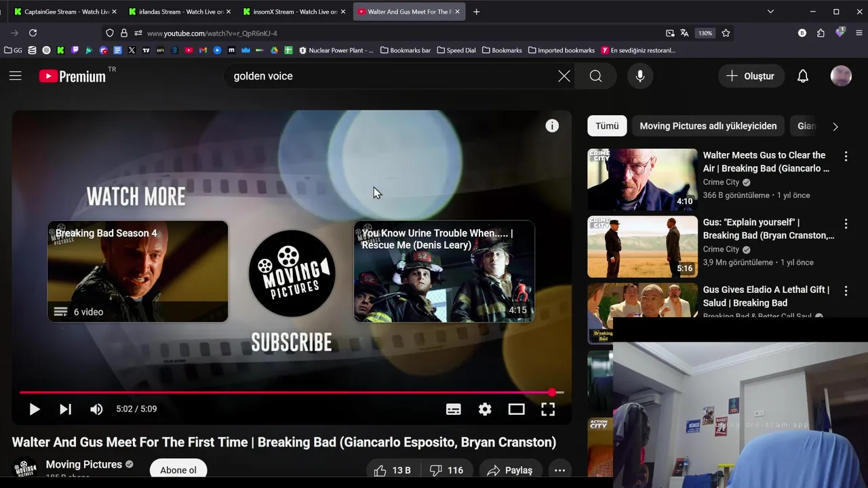Image resolution: width=868 pixels, height=488 pixels.
Task: Open options for Walter Meets Gus video
Action: [x=846, y=157]
